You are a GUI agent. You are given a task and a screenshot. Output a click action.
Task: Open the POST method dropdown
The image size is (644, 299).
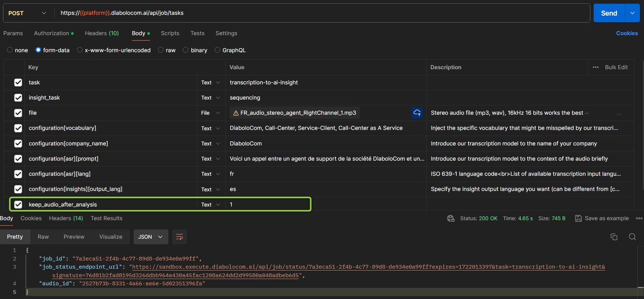(27, 13)
